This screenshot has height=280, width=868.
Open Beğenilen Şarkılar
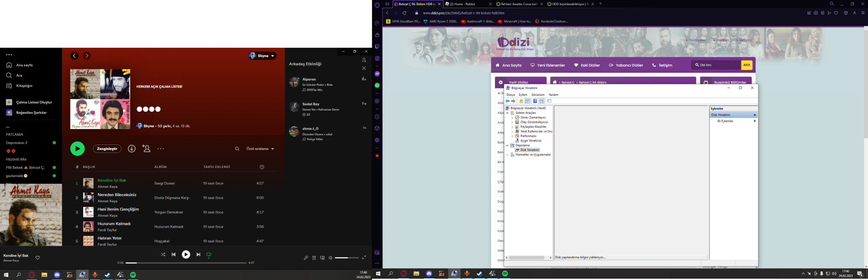26,112
